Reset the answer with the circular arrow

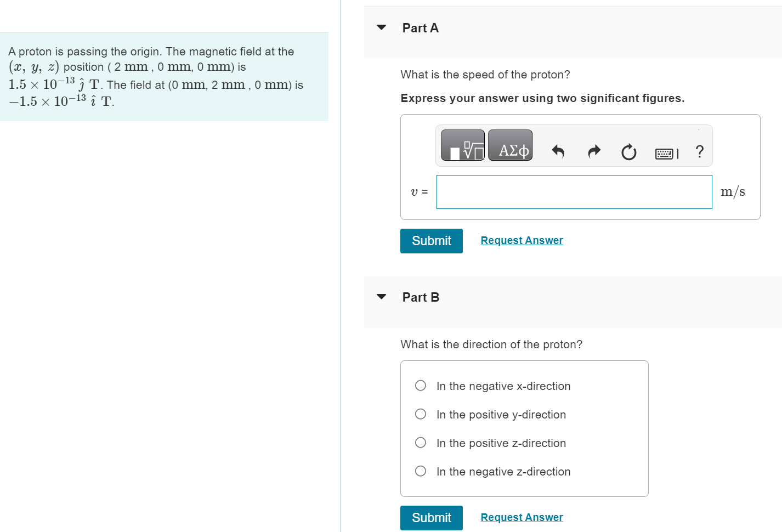pos(628,152)
